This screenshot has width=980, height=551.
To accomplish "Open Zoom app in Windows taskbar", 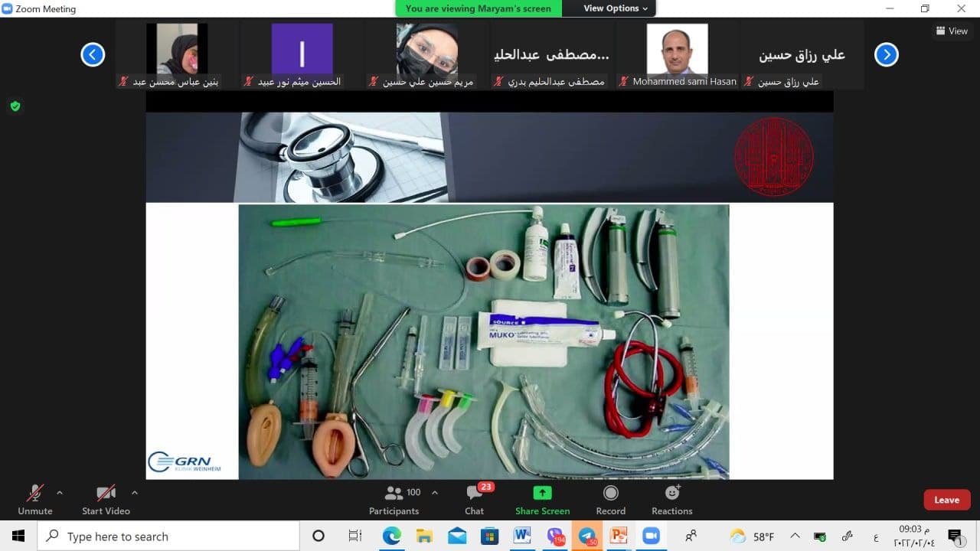I will pos(651,536).
